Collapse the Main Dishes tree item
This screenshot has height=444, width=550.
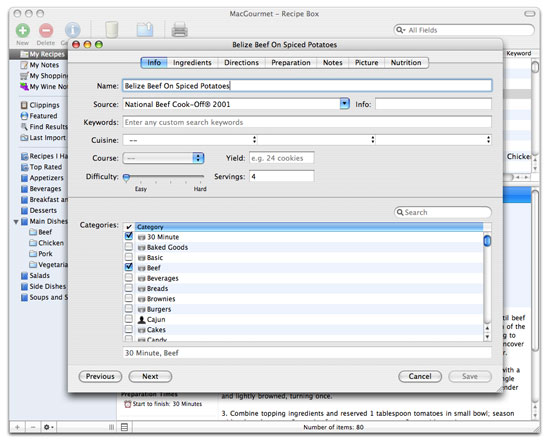(x=16, y=222)
